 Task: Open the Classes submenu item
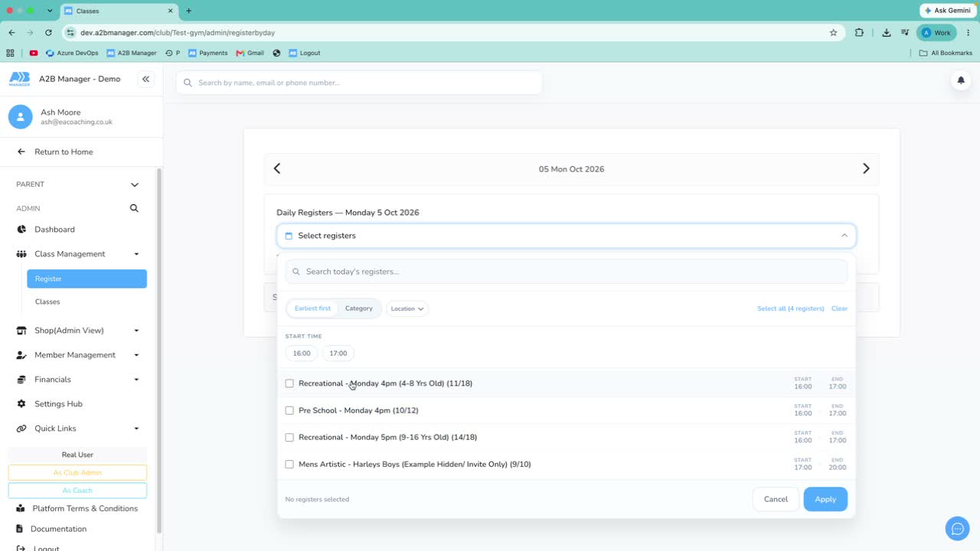tap(87, 302)
